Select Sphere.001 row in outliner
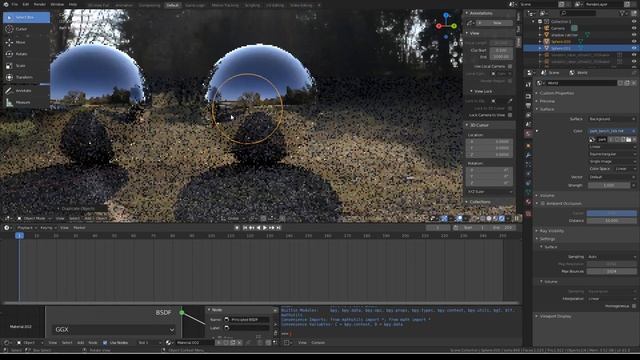 click(x=581, y=48)
